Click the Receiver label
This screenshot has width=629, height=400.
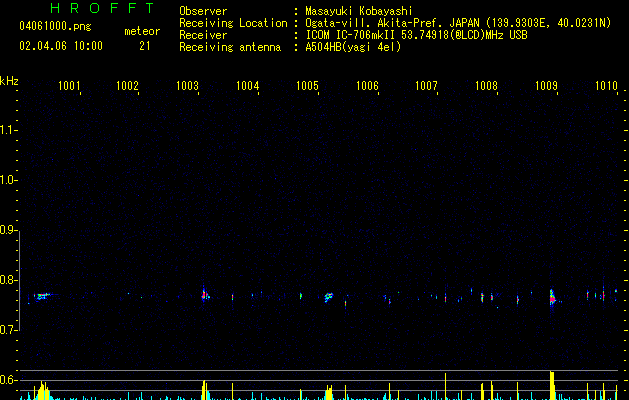[203, 35]
